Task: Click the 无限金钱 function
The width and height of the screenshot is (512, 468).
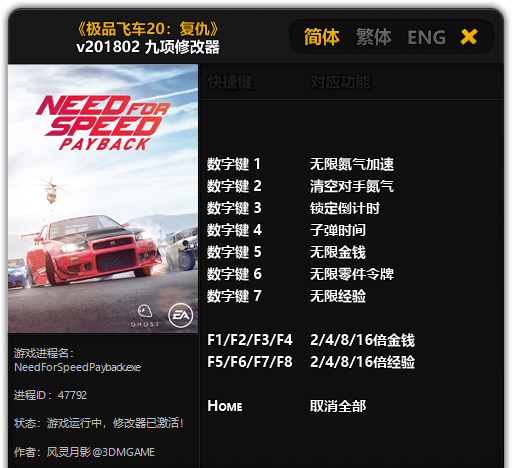Action: click(x=338, y=252)
